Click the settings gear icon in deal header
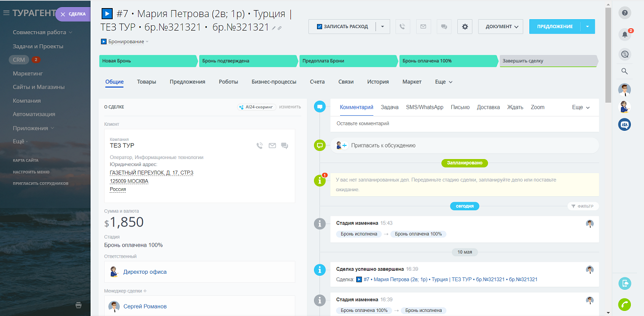 click(465, 27)
